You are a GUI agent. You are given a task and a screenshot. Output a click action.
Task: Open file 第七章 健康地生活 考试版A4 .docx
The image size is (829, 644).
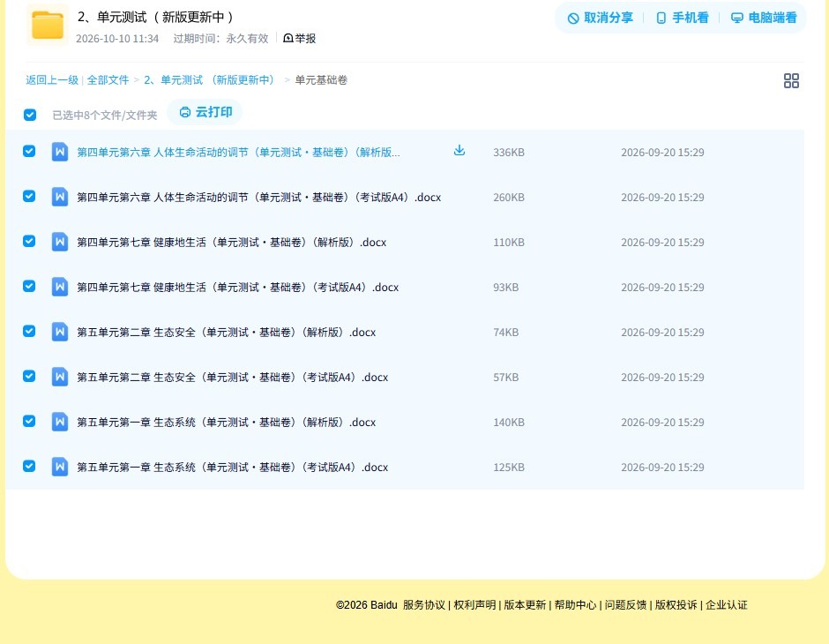click(237, 287)
